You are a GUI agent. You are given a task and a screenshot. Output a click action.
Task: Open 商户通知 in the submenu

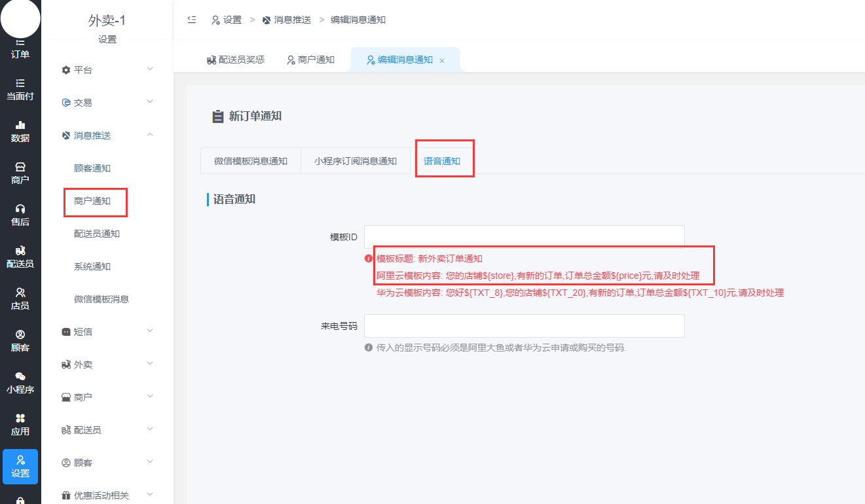tap(92, 201)
